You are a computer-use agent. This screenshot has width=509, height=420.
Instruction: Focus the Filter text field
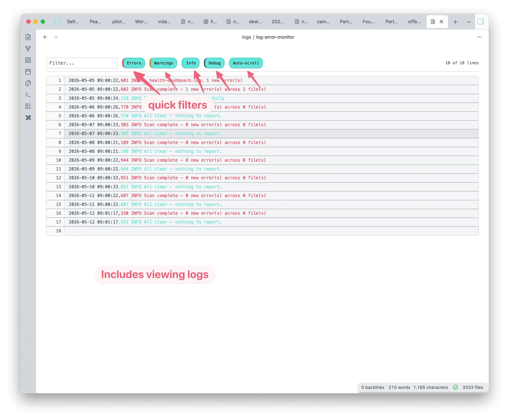pyautogui.click(x=82, y=63)
